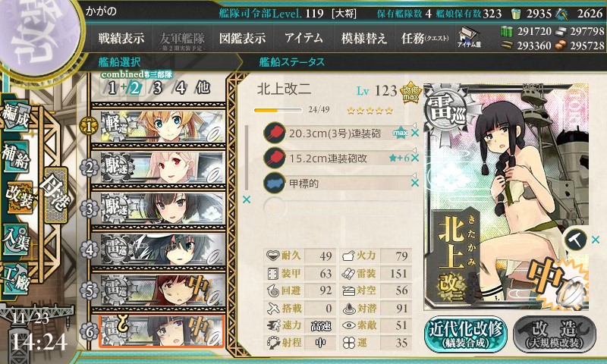Remove 甲標的 equipment via X mark
This screenshot has height=364, width=607.
[x=415, y=183]
